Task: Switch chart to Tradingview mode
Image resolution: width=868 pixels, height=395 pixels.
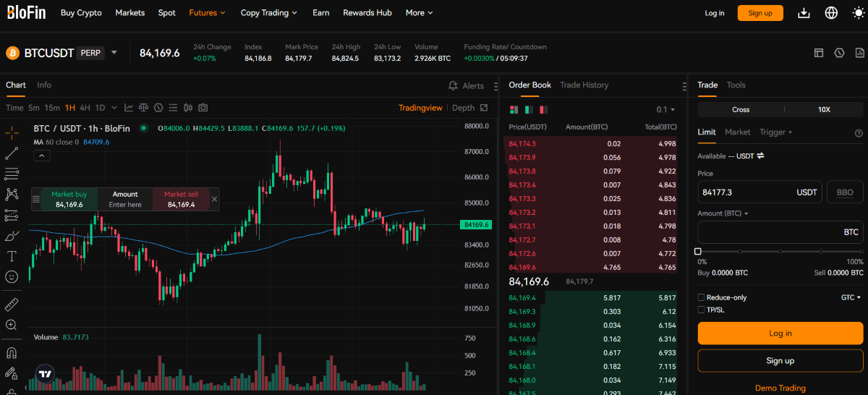Action: click(x=420, y=108)
